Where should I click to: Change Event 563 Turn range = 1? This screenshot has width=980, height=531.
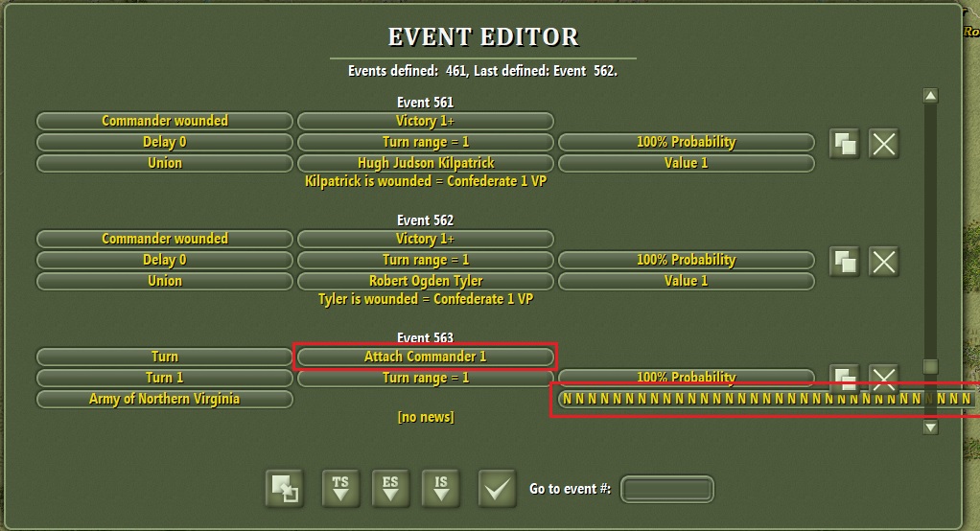[425, 378]
